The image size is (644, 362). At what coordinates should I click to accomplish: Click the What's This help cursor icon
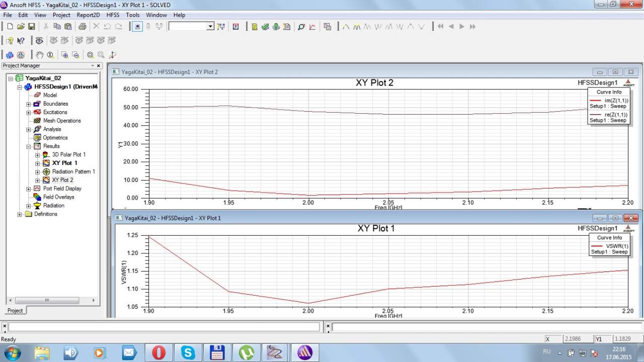(21, 41)
